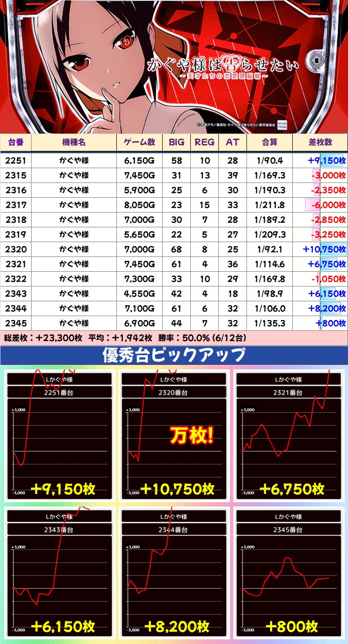Click AT value 18 in row 2343

pyautogui.click(x=232, y=293)
